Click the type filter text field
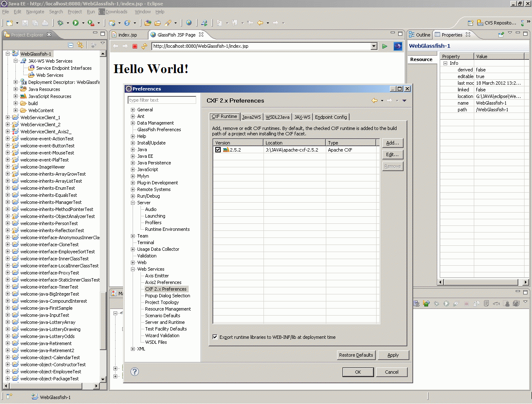This screenshot has height=404, width=532. (x=162, y=100)
